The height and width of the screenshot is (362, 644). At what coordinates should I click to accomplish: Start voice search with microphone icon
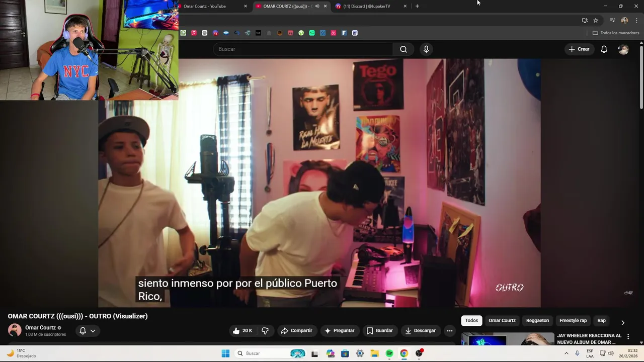pos(426,49)
